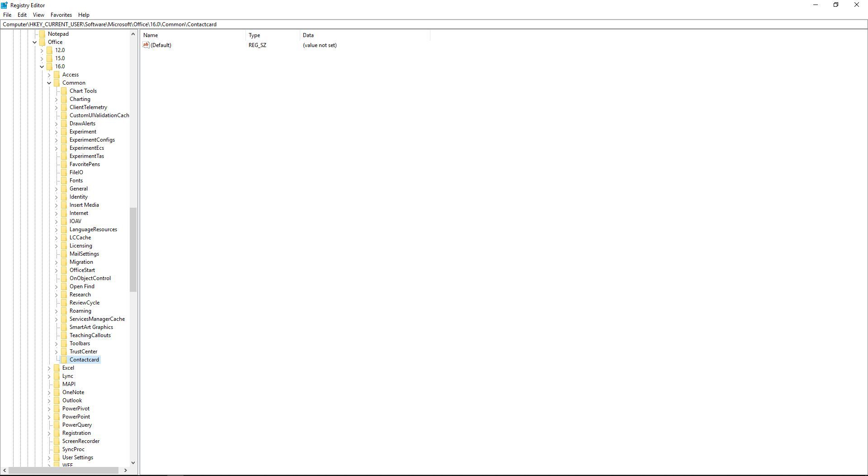Click the General folder icon
The width and height of the screenshot is (868, 476).
pos(64,189)
